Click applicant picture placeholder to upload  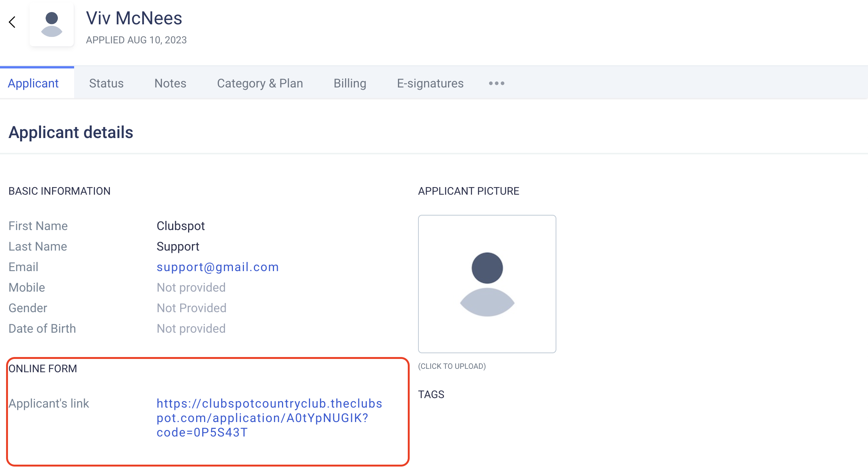487,284
